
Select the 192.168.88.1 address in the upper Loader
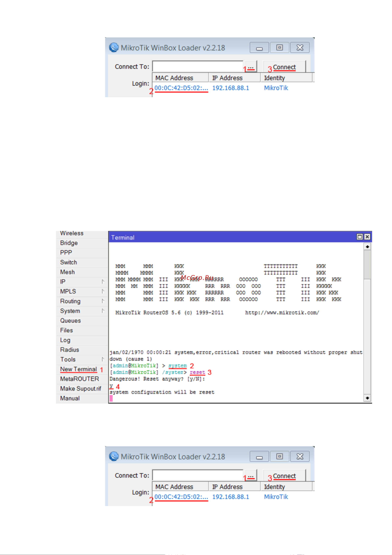(x=230, y=88)
